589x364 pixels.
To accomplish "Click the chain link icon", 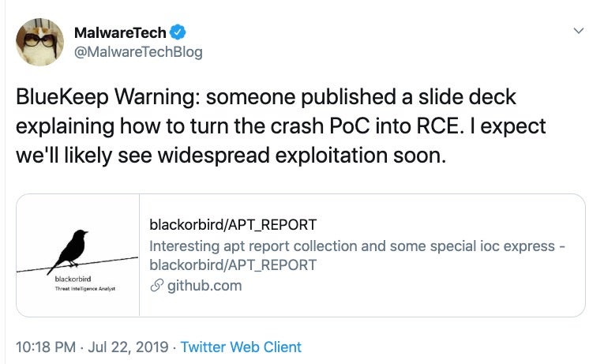I will click(x=156, y=286).
